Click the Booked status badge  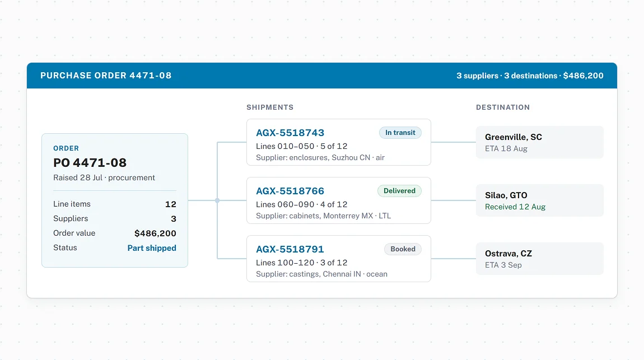[x=403, y=249]
